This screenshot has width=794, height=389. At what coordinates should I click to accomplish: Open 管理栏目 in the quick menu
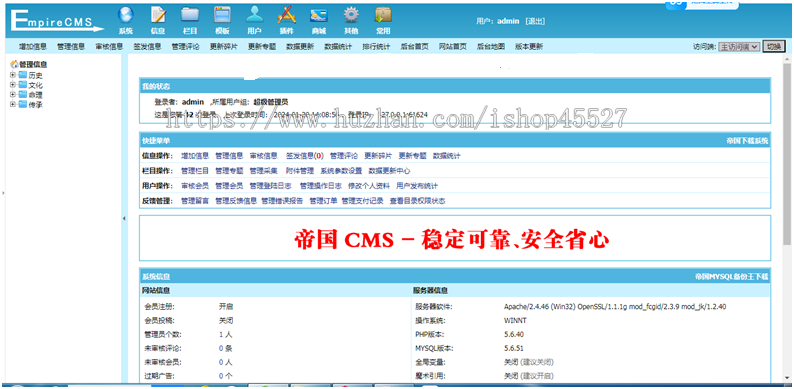195,171
